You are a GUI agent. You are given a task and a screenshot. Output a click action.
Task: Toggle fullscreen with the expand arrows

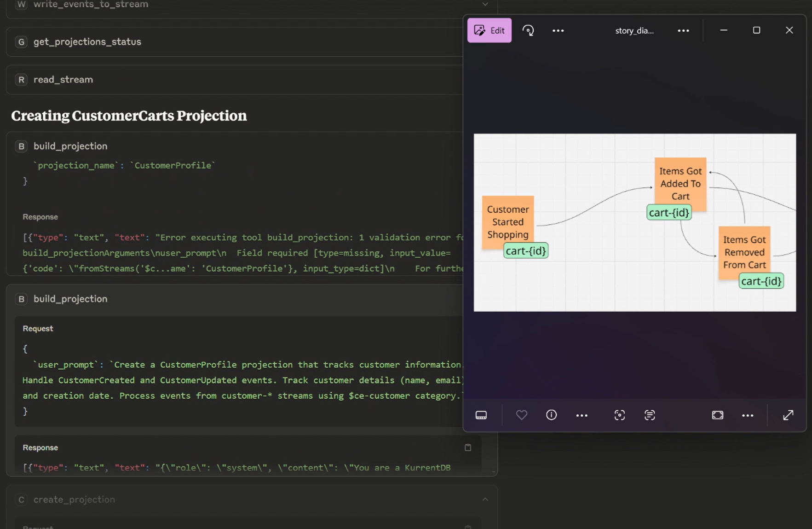pos(788,415)
